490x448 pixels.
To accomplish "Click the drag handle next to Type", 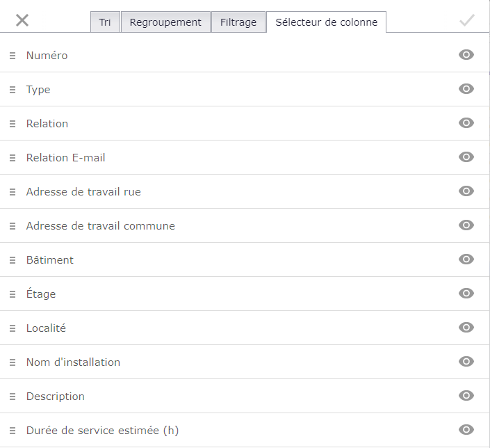I will tap(13, 90).
